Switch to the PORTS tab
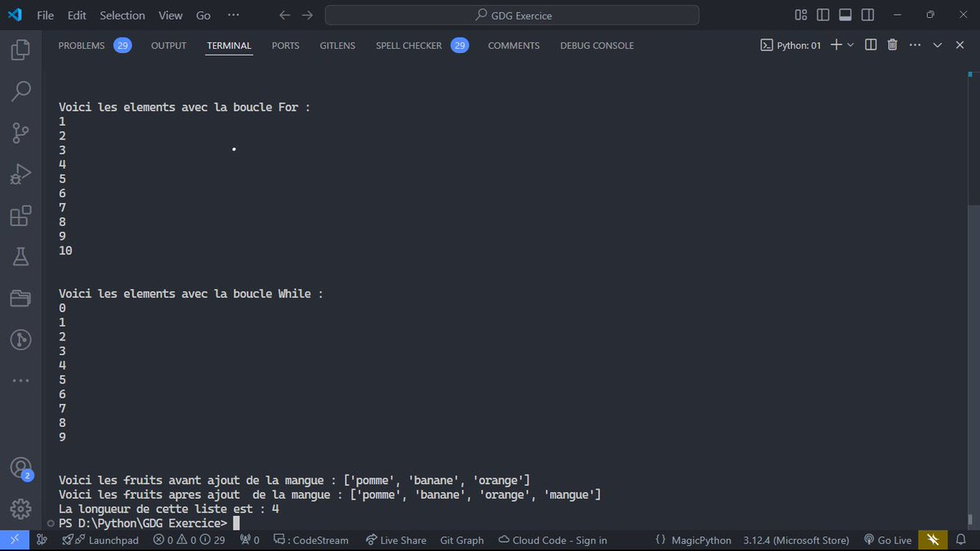 tap(286, 46)
